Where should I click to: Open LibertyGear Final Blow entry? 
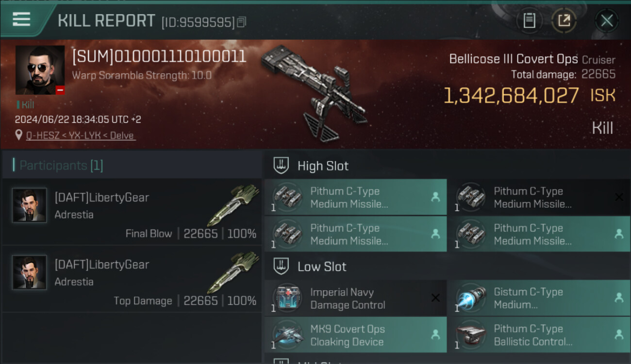[132, 212]
